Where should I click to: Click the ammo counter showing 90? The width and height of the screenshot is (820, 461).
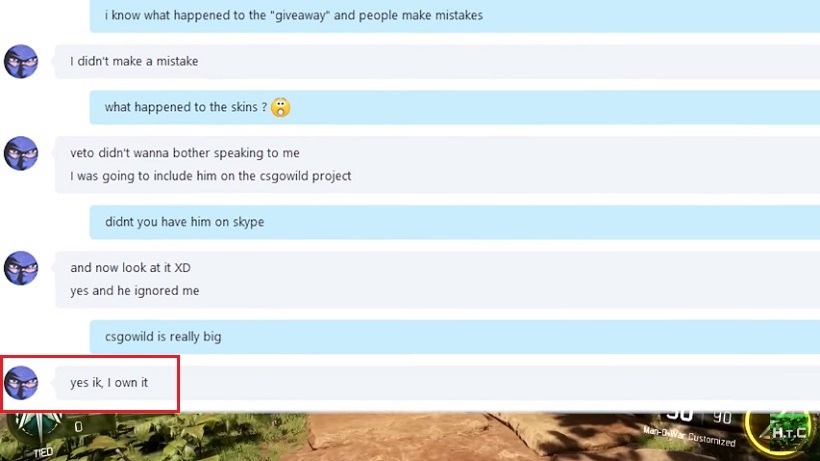click(722, 418)
